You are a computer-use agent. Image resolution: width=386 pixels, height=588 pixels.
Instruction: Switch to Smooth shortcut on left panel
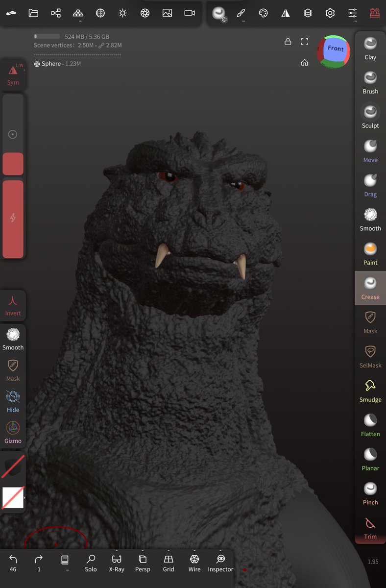[13, 340]
